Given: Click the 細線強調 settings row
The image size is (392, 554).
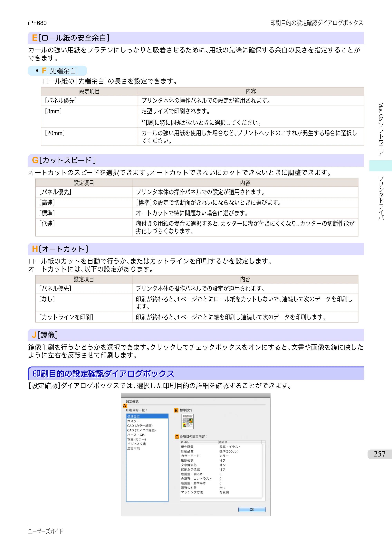Looking at the screenshot, I should click(x=221, y=460).
